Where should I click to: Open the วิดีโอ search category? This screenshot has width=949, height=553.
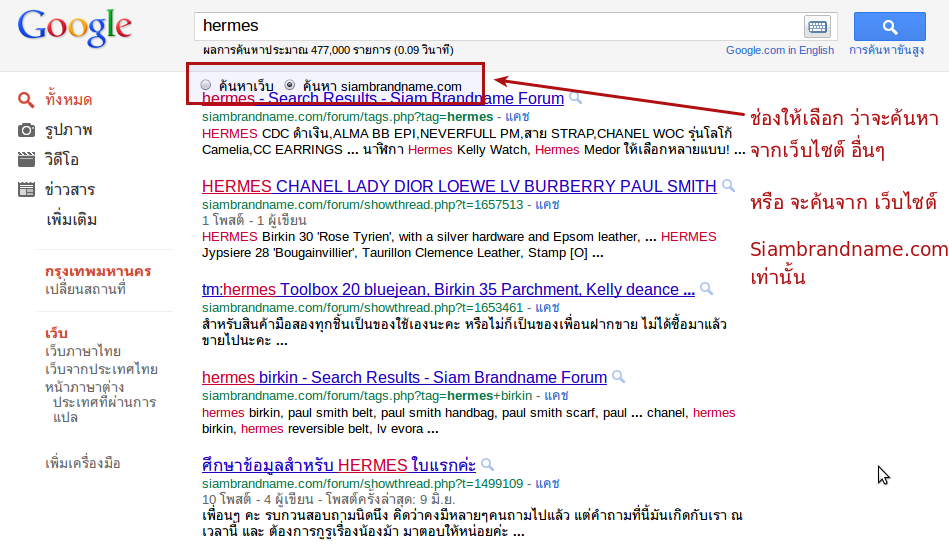62,160
